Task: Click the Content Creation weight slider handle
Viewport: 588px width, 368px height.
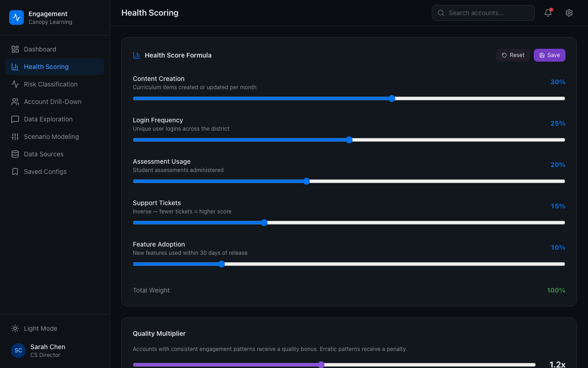Action: click(x=391, y=98)
